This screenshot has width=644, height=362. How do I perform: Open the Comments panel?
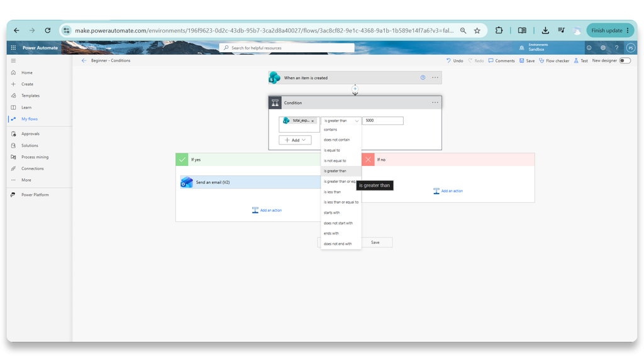(x=501, y=61)
